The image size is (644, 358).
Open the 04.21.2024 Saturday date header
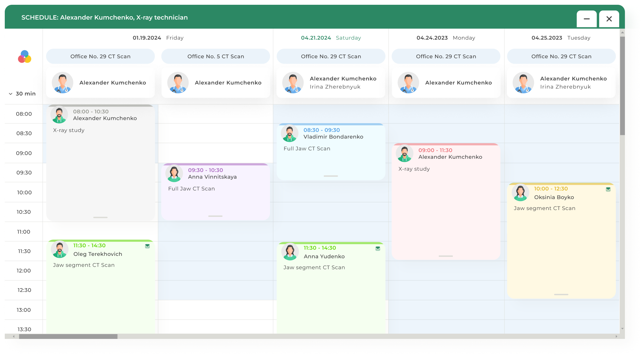pos(331,38)
